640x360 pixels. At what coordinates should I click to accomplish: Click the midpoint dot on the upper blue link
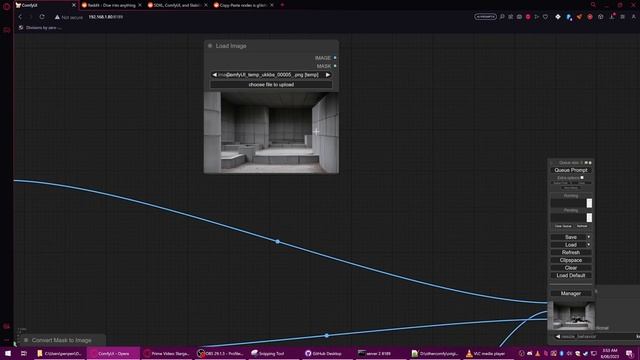[278, 242]
